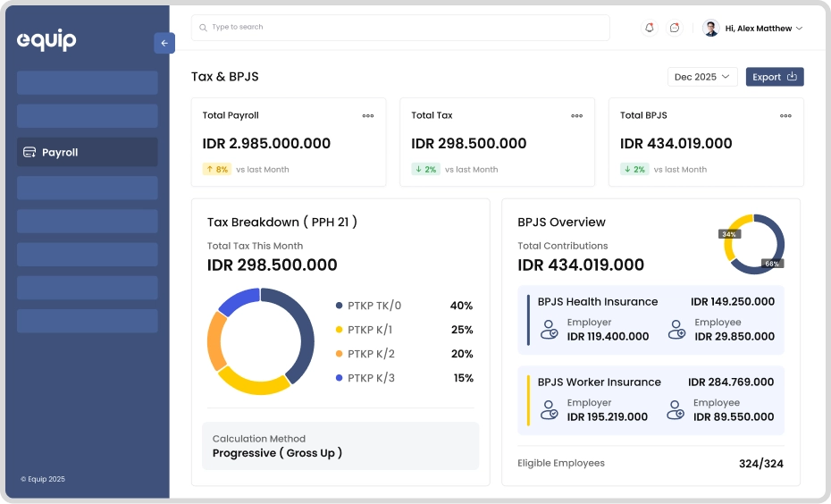The height and width of the screenshot is (504, 831).
Task: Click the Type to search field
Action: (x=402, y=28)
